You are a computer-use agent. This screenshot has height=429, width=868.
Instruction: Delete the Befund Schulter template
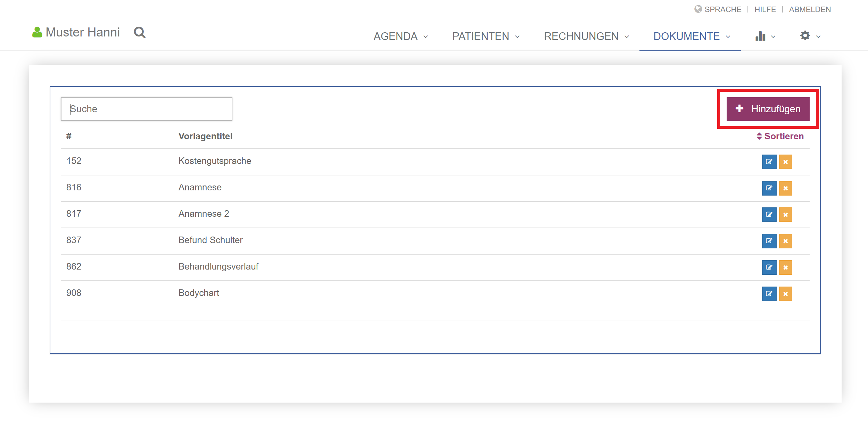coord(786,241)
